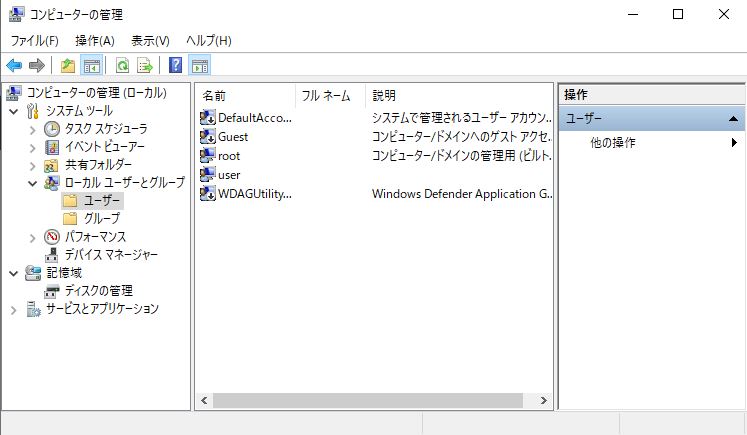The width and height of the screenshot is (747, 435).
Task: Click the forward arrow toolbar icon
Action: click(37, 65)
